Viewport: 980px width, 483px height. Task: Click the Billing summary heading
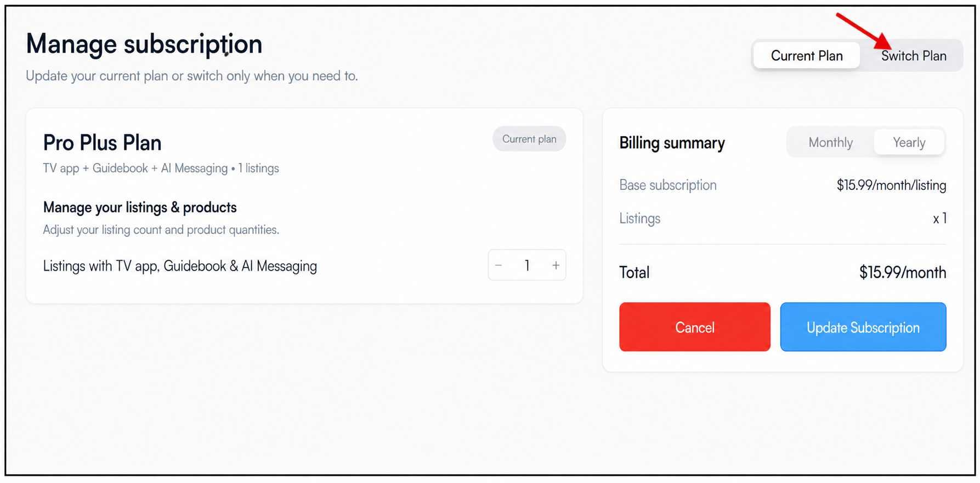coord(672,143)
